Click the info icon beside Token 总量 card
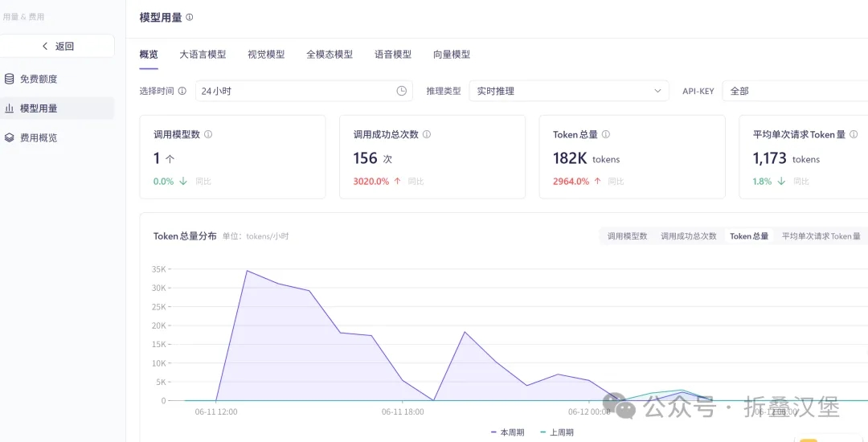868x442 pixels. coord(606,134)
